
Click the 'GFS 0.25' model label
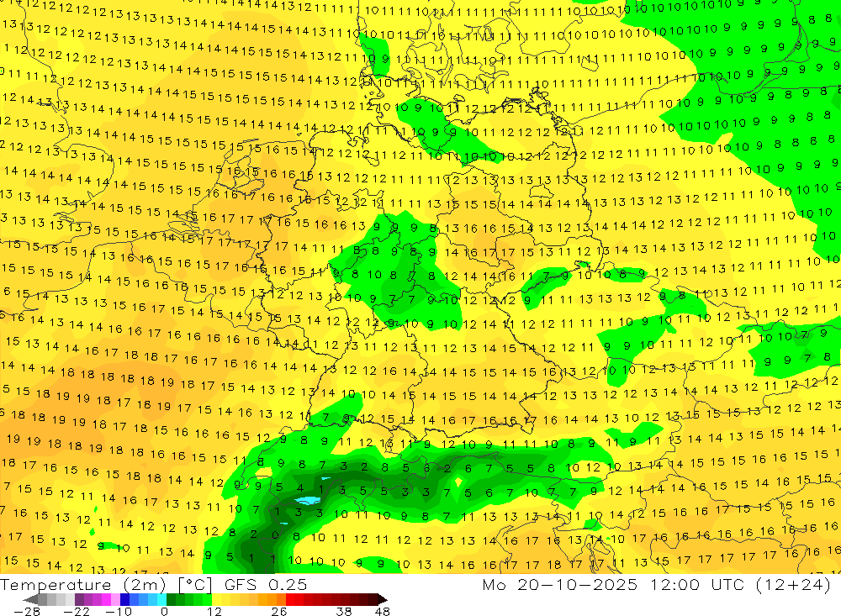click(x=266, y=584)
